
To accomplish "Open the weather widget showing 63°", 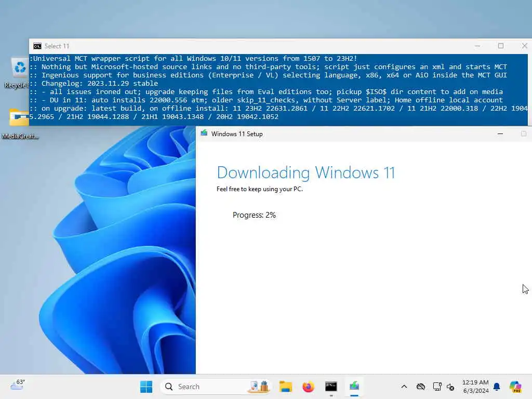I will pyautogui.click(x=17, y=385).
